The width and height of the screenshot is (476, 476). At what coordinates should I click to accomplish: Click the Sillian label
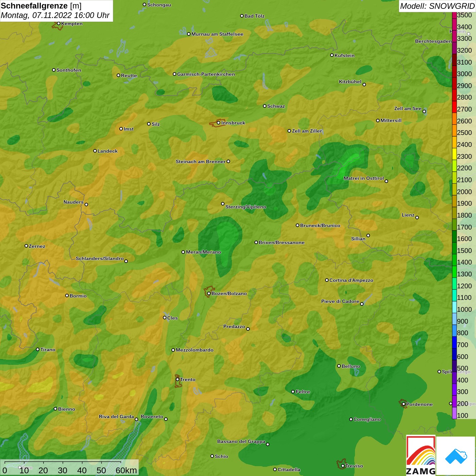pos(358,239)
